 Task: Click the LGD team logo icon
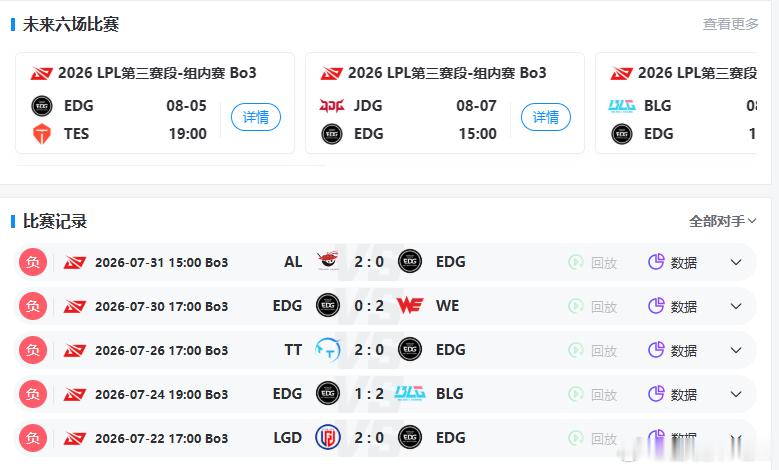[328, 437]
